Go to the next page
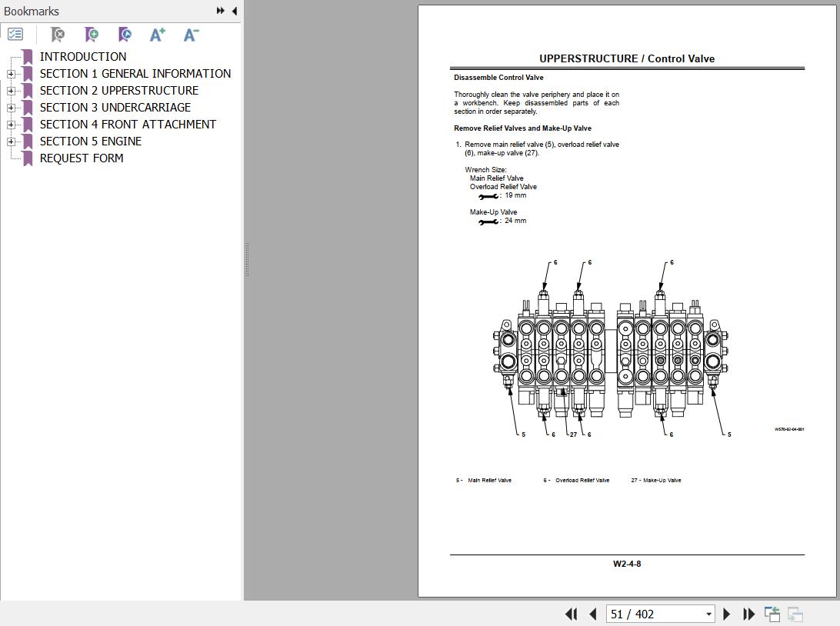The width and height of the screenshot is (840, 626). click(x=726, y=614)
